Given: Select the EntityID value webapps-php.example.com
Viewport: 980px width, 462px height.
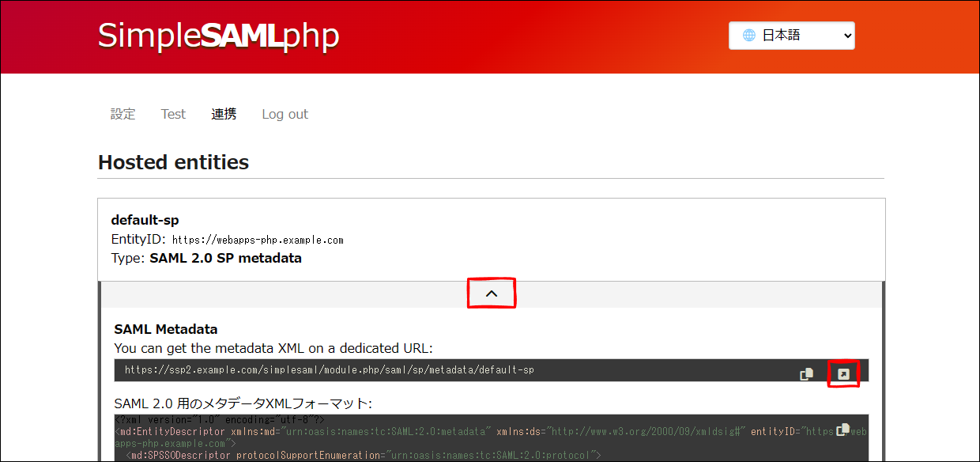Looking at the screenshot, I should point(258,240).
